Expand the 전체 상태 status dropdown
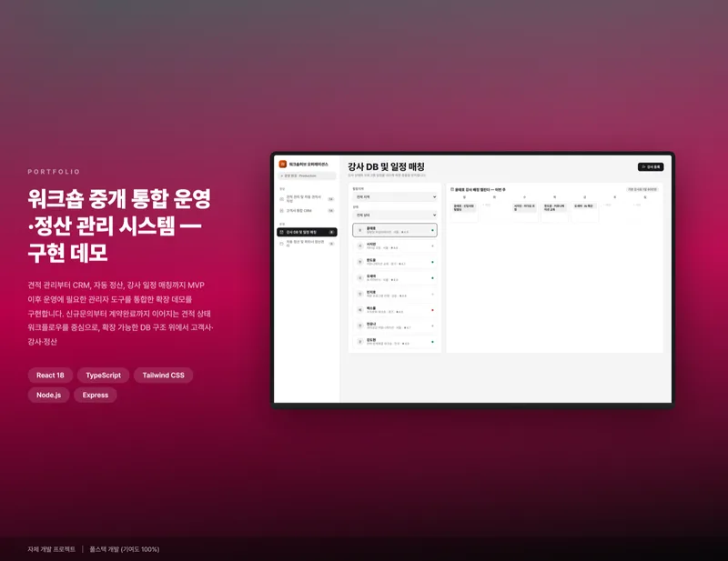 tap(395, 215)
